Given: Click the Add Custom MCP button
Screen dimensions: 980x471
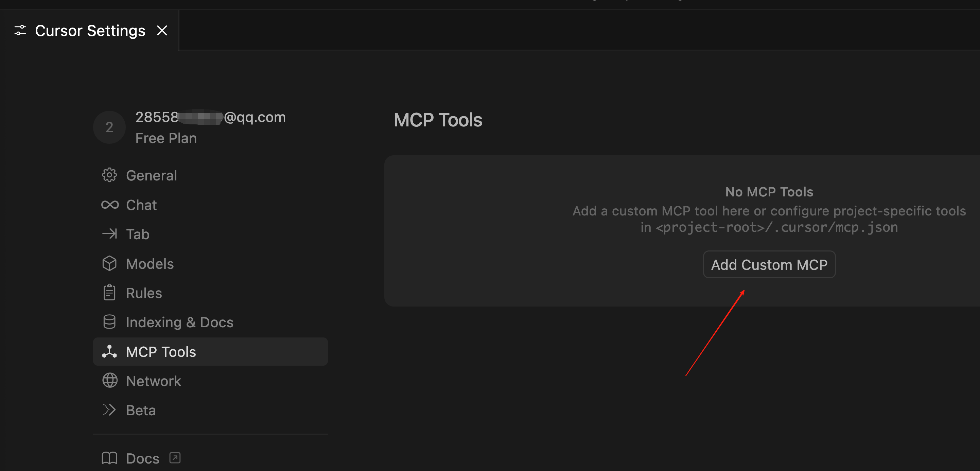Looking at the screenshot, I should coord(769,264).
